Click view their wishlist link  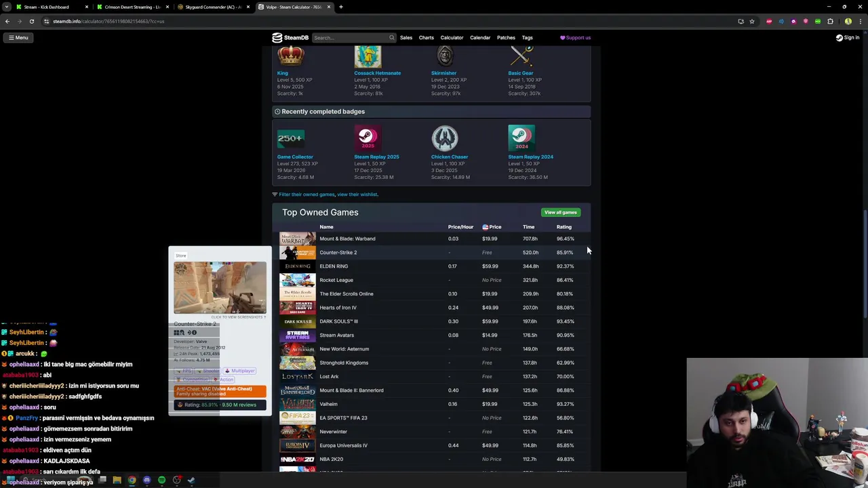pos(357,195)
